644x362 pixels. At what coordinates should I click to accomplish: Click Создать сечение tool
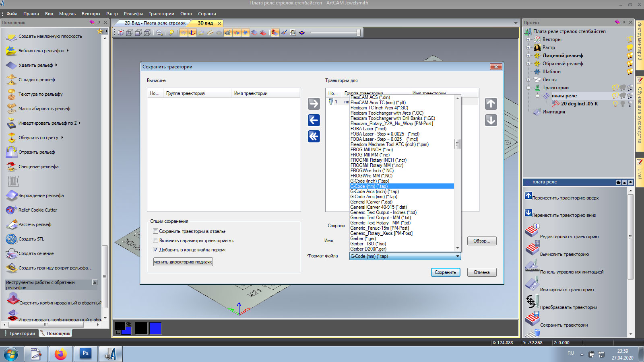[x=30, y=253]
